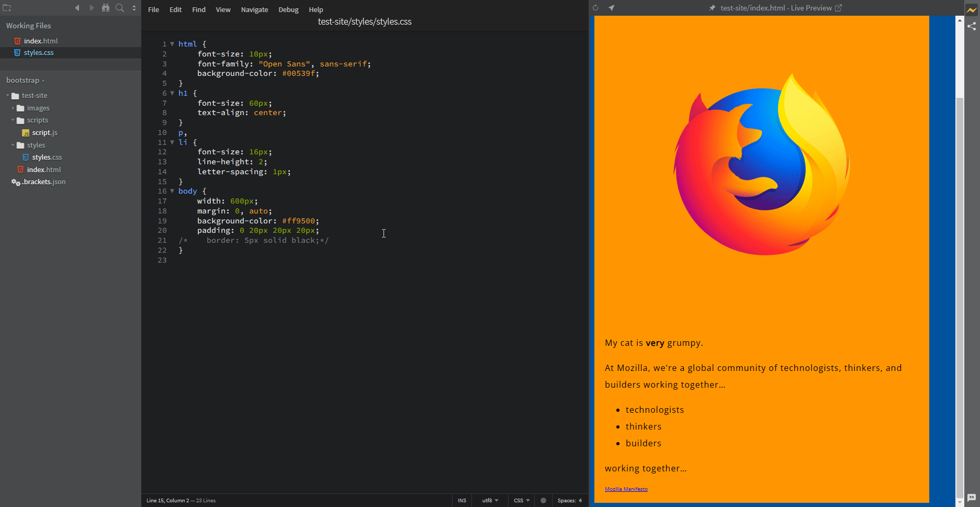
Task: Navigate backward with the left arrow icon
Action: pos(77,8)
